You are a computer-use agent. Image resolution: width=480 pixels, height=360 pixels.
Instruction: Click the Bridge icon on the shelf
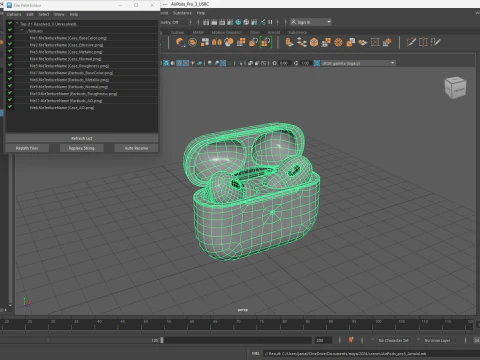coord(302,42)
